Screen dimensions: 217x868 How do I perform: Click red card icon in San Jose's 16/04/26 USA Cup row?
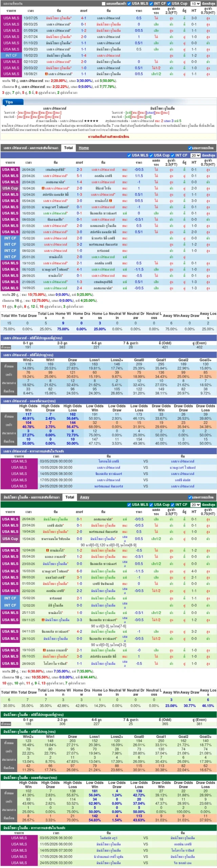coord(43,188)
